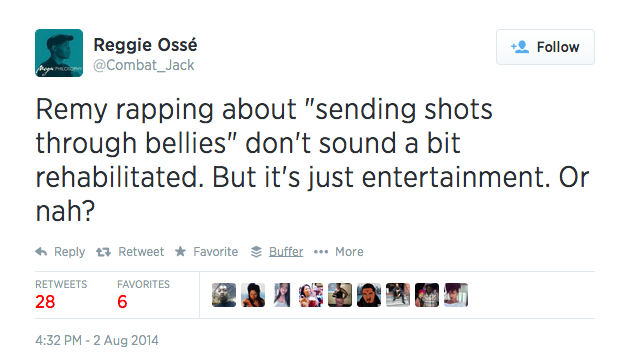
Task: Click the Buffer link text
Action: pyautogui.click(x=286, y=252)
